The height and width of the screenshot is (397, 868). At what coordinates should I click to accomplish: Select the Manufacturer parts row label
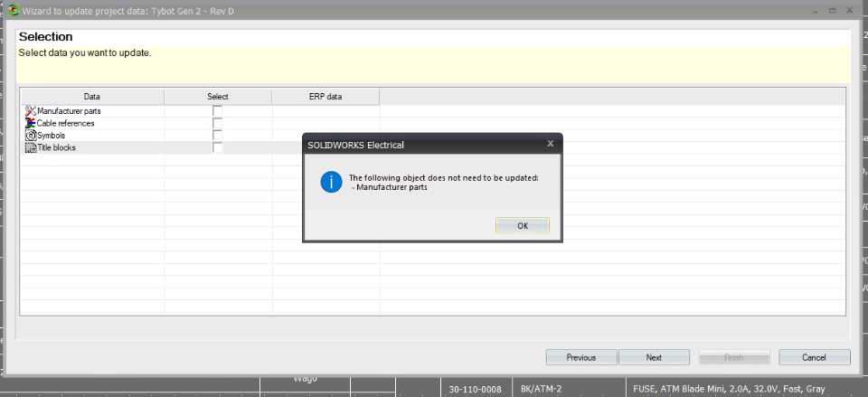pos(69,111)
